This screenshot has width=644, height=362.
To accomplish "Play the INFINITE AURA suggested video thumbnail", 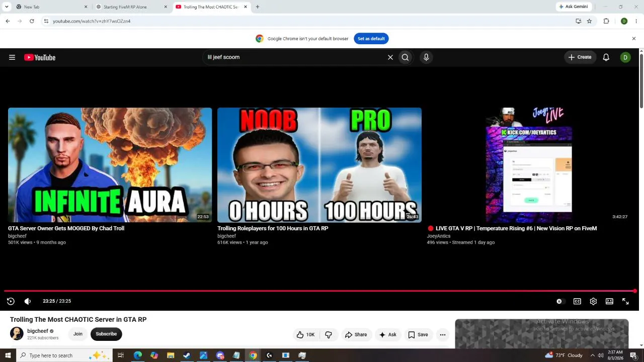I will pos(110,165).
